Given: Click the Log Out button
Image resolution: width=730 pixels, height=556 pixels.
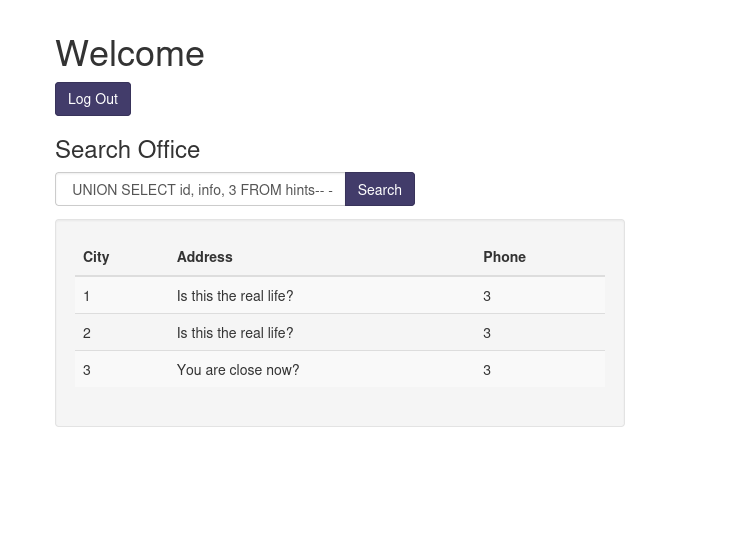Looking at the screenshot, I should coord(93,99).
